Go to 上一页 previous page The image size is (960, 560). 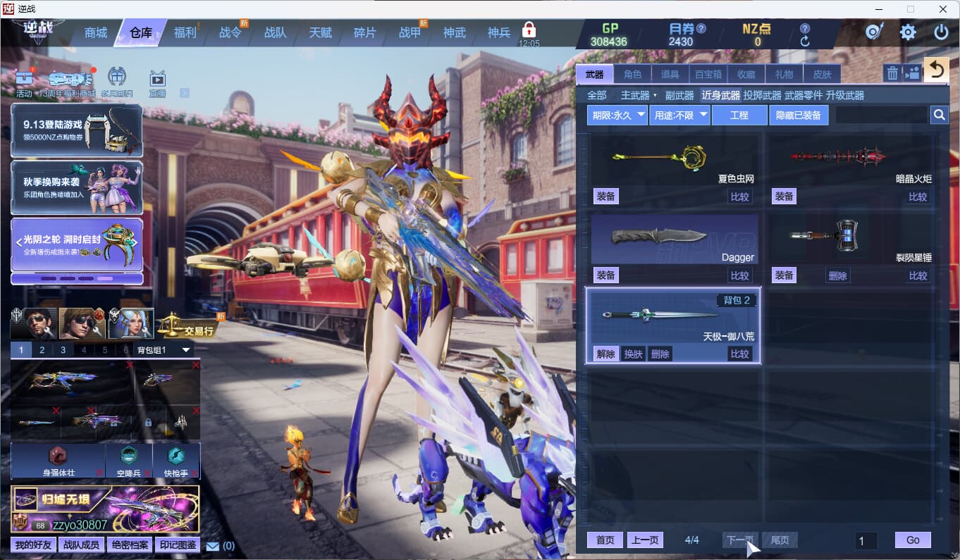tap(645, 540)
